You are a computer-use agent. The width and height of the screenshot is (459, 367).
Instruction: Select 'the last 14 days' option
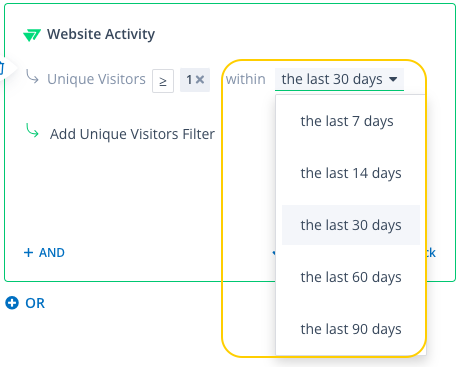pos(351,173)
